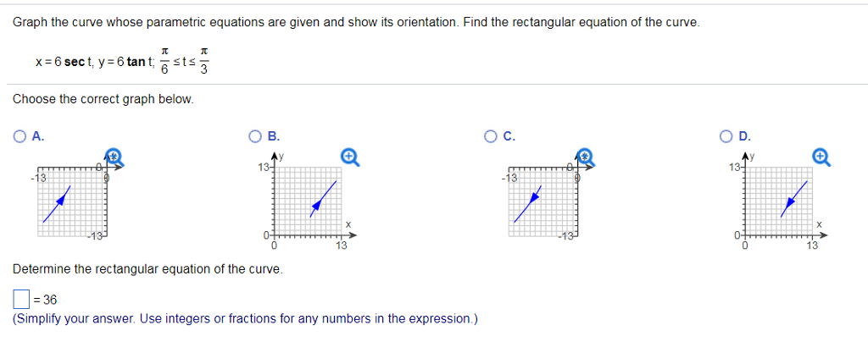Click the answer input box before '= 36'

click(x=21, y=300)
